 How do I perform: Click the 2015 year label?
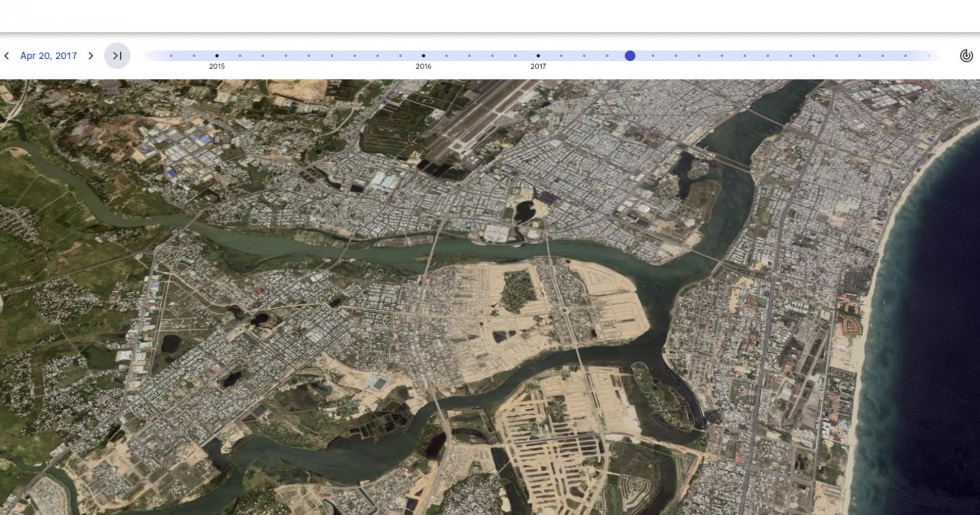217,67
